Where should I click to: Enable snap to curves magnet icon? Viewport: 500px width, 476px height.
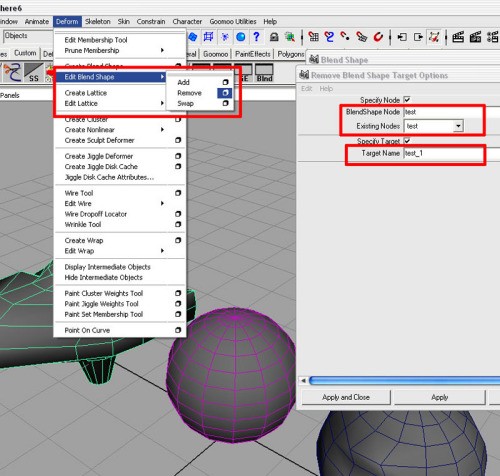click(x=329, y=36)
